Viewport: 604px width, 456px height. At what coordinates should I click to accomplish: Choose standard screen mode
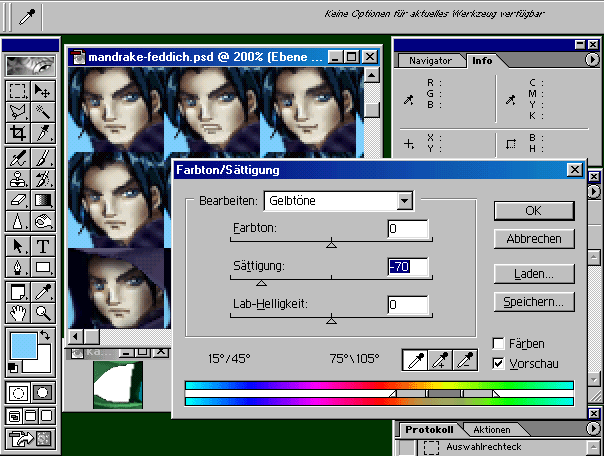pyautogui.click(x=14, y=416)
